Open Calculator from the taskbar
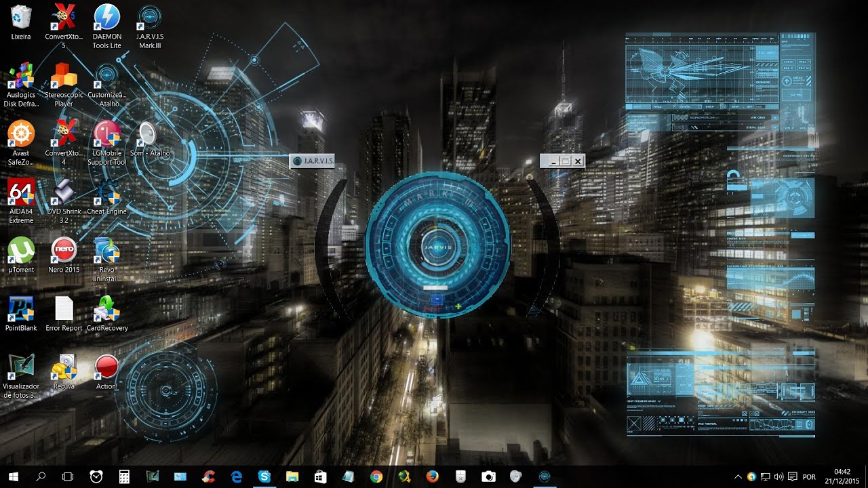 pyautogui.click(x=124, y=476)
